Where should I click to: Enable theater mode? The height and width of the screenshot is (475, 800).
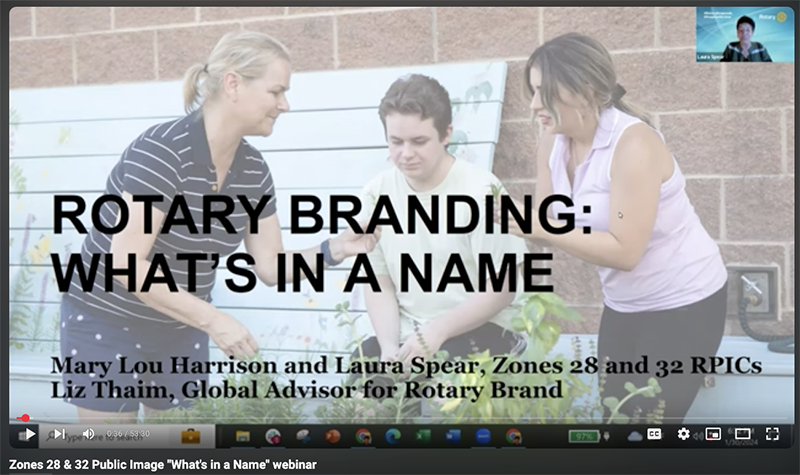point(742,434)
